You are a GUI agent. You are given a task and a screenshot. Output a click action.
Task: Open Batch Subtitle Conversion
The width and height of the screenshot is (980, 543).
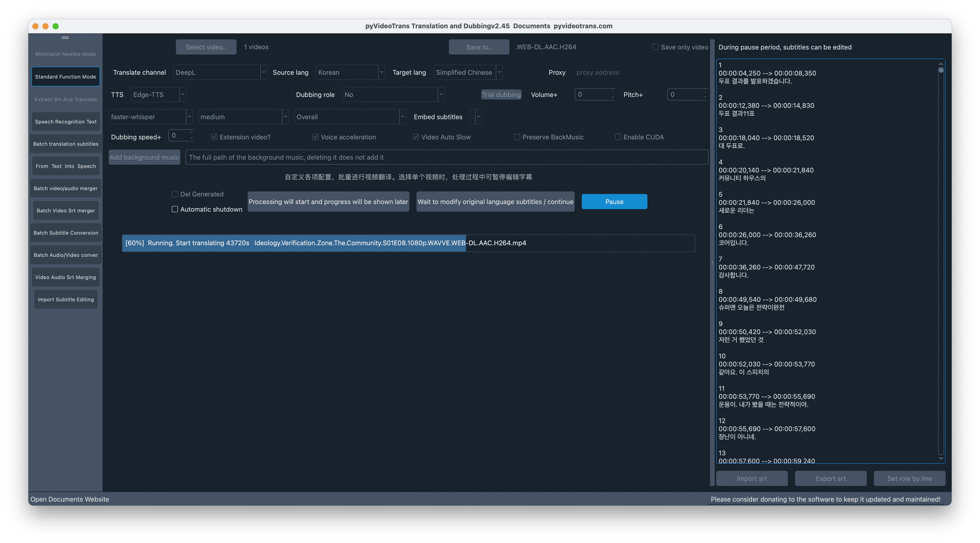click(65, 233)
